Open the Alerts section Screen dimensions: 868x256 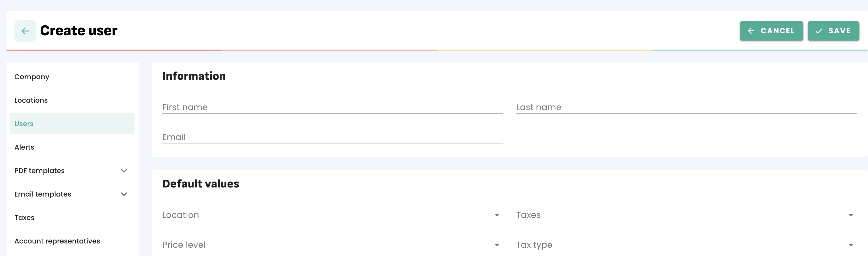point(24,147)
